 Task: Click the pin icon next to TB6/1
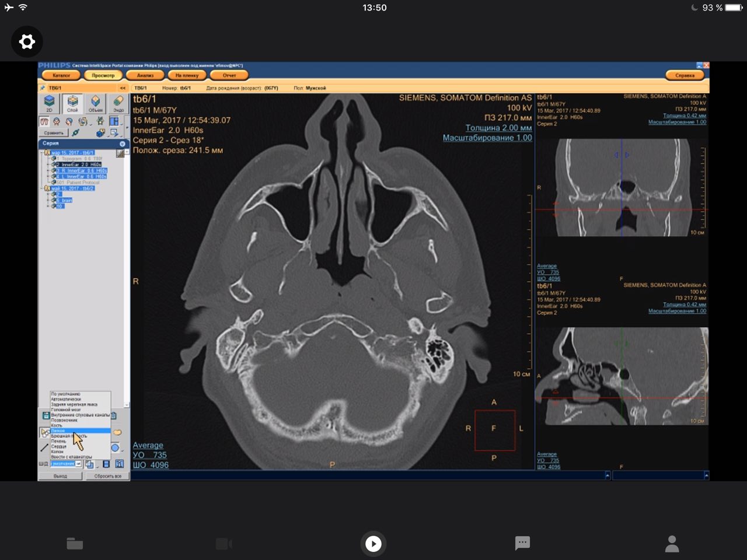(x=43, y=88)
